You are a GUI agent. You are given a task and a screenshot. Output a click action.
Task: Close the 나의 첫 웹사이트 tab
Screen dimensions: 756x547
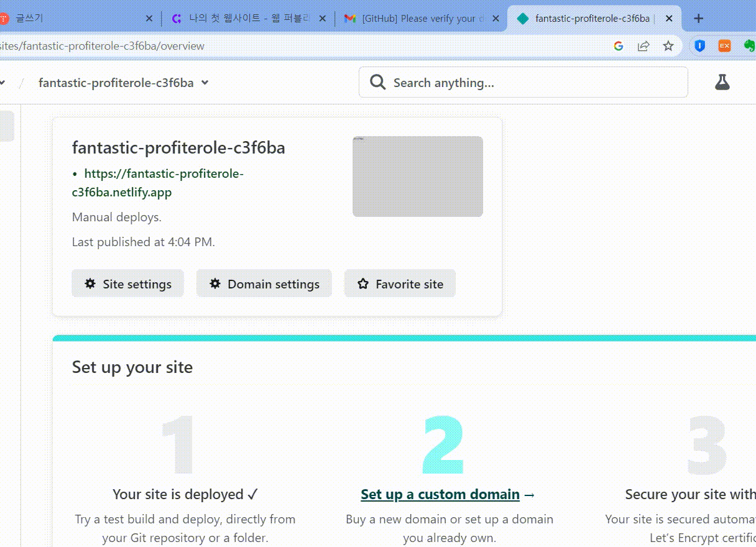pyautogui.click(x=323, y=19)
